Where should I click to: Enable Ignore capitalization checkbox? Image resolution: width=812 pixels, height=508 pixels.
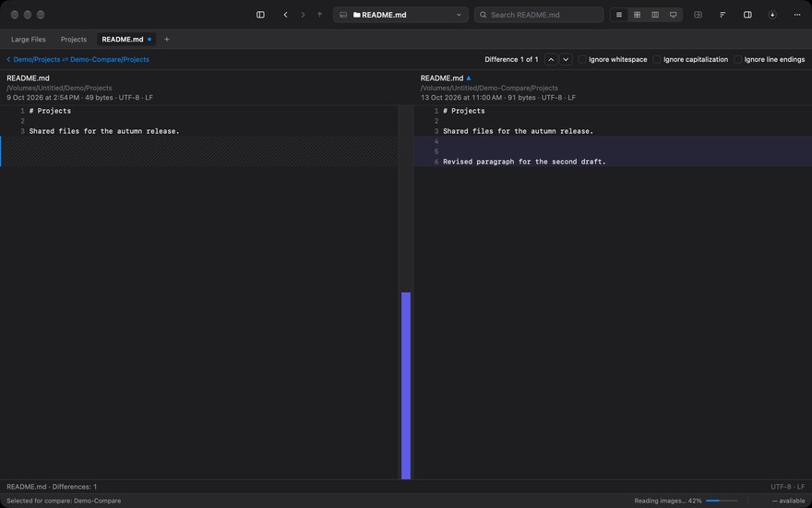657,60
